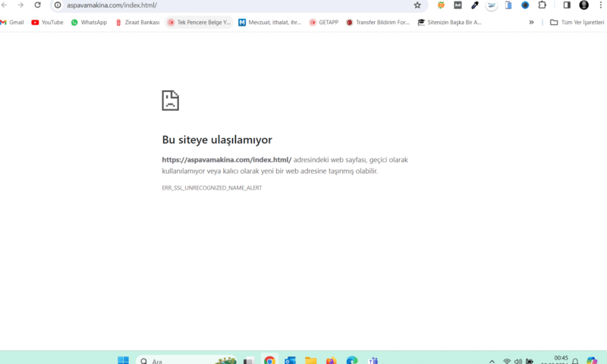Expand hidden bookmarks with the double chevron
Screen dimensions: 607x364
(x=531, y=23)
